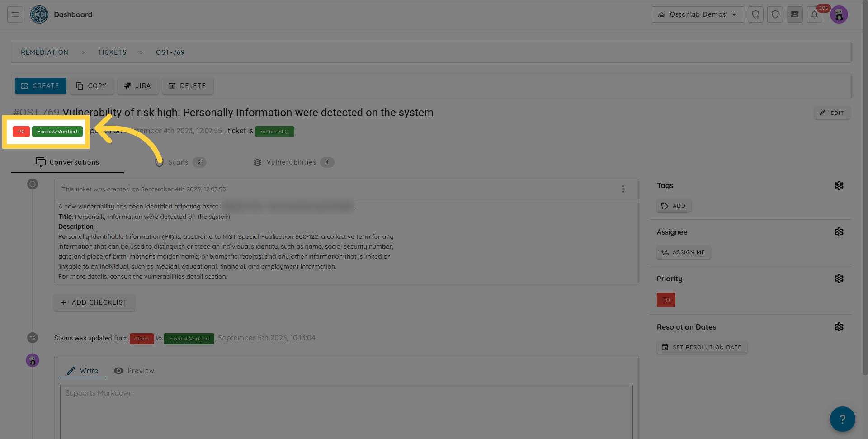Viewport: 868px width, 439px height.
Task: Click the Supports Markdown comment field
Action: [346, 409]
